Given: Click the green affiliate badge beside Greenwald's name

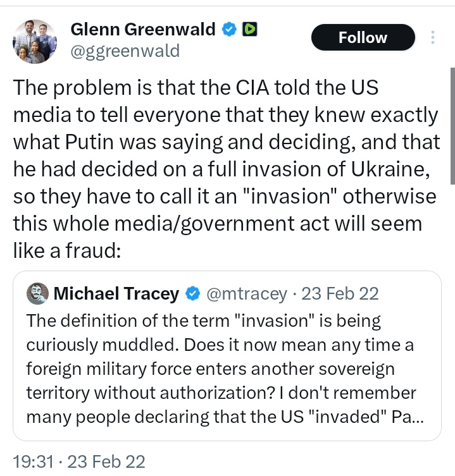Looking at the screenshot, I should pos(249,30).
